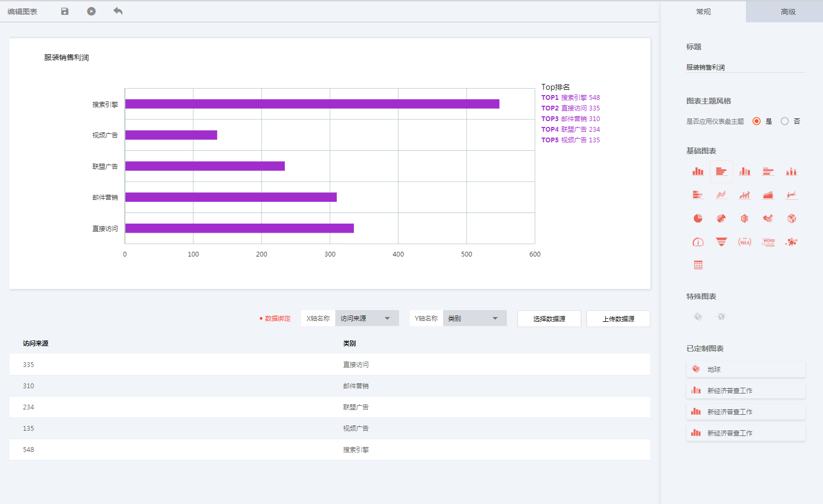Open the X轴名称 dropdown showing 访问来源

[x=367, y=318]
